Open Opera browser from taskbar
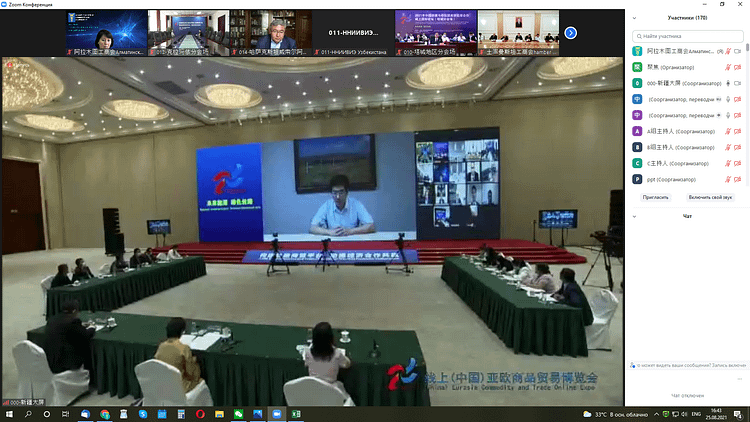This screenshot has height=422, width=750. click(x=200, y=414)
